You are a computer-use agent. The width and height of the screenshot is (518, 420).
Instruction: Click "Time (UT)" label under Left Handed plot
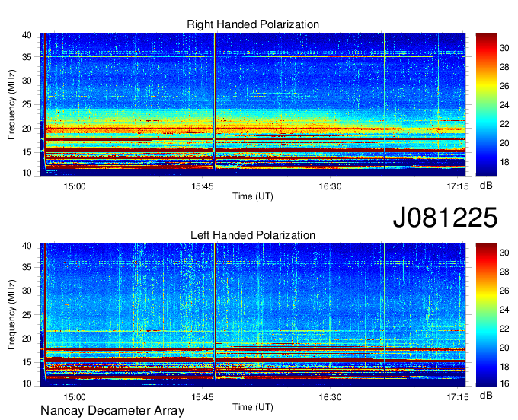[253, 407]
